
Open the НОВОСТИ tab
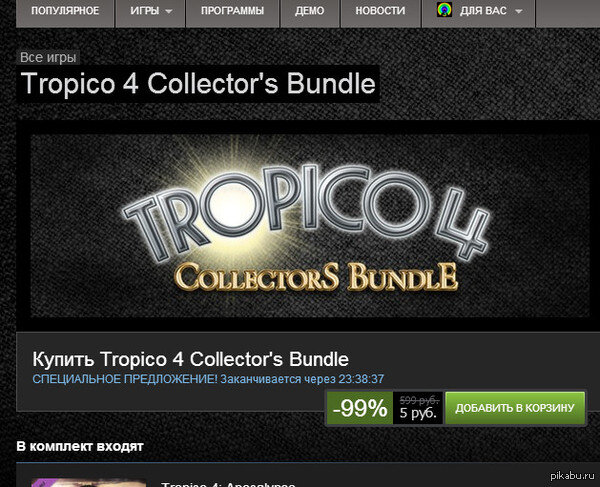pyautogui.click(x=380, y=11)
